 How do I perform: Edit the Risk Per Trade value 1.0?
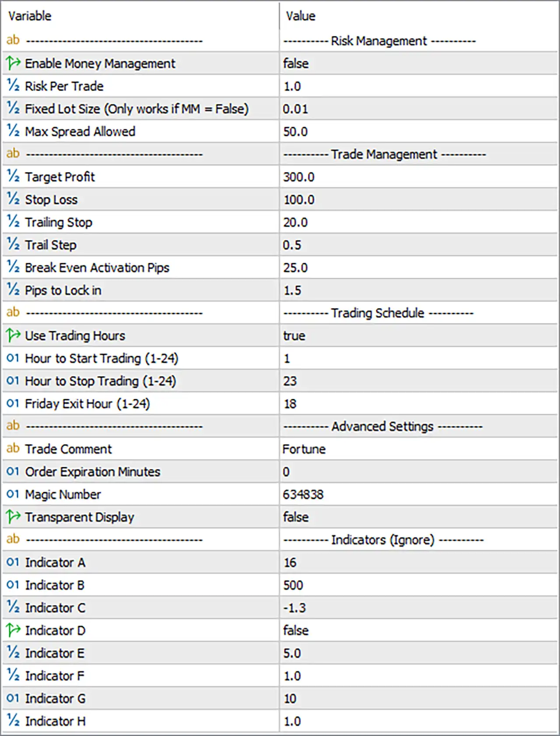(x=292, y=86)
